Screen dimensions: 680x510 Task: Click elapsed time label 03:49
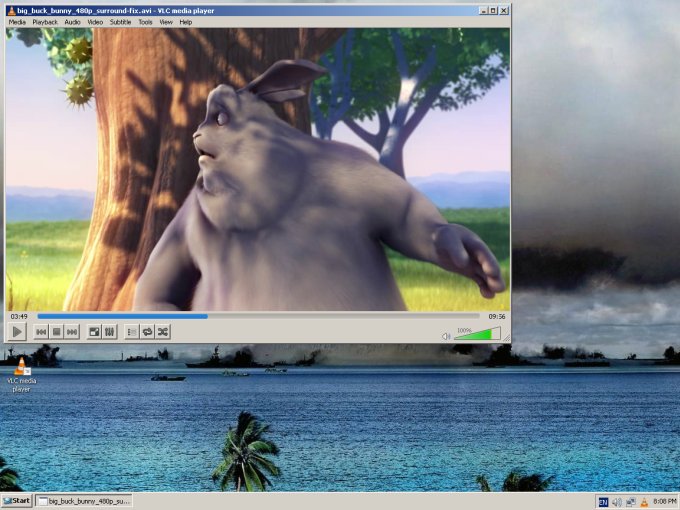pos(19,317)
